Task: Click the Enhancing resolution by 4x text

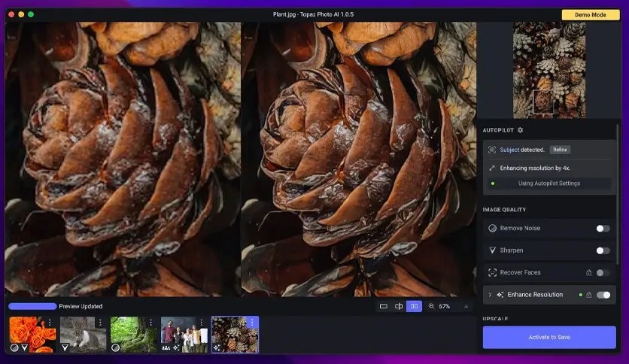Action: coord(535,168)
